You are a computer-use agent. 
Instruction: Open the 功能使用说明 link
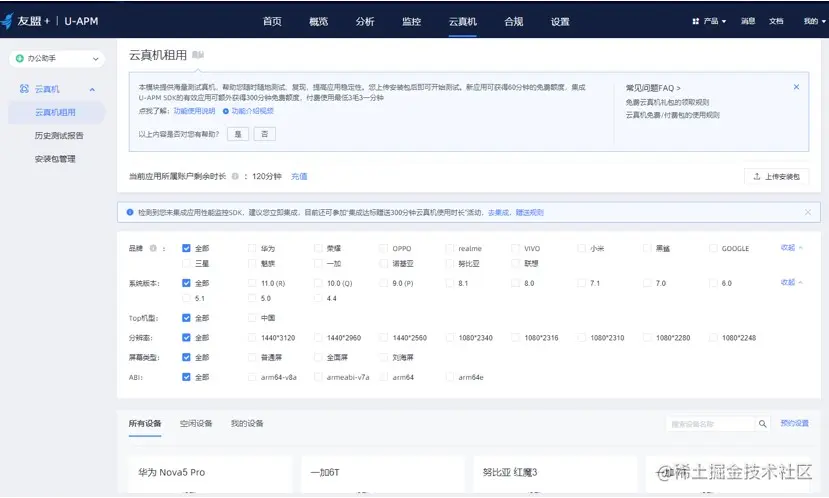click(195, 111)
